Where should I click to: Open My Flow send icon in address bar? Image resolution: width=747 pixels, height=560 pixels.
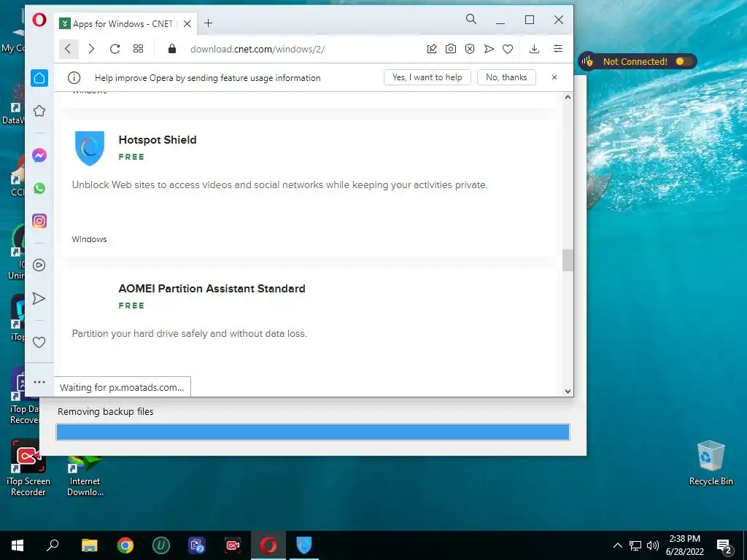489,49
